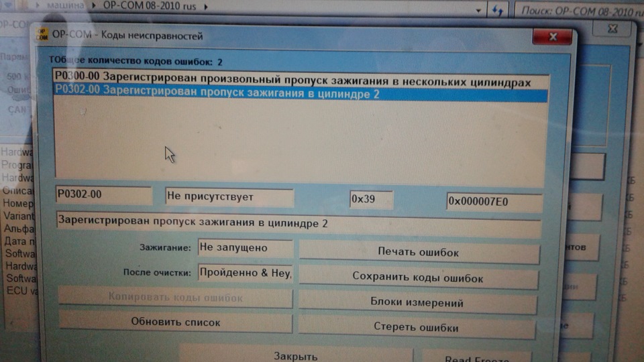Click the 'Закрыть' button
The width and height of the screenshot is (644, 362).
point(296,355)
